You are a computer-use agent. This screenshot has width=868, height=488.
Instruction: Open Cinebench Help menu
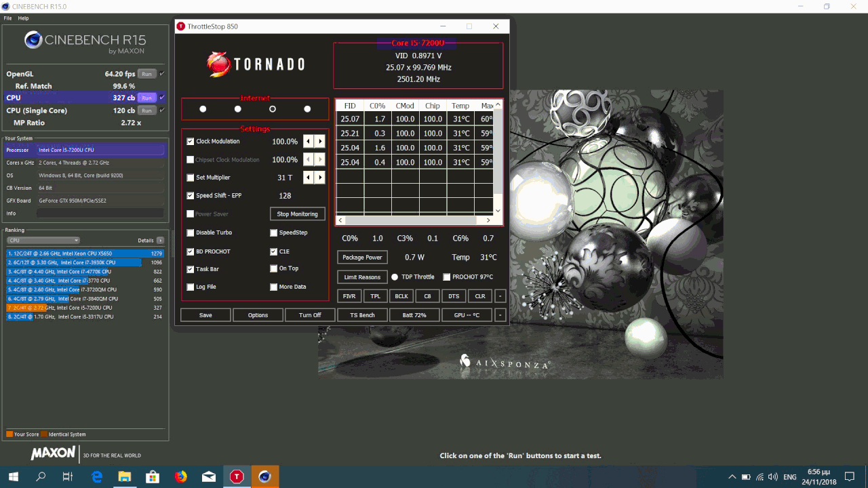(x=23, y=18)
